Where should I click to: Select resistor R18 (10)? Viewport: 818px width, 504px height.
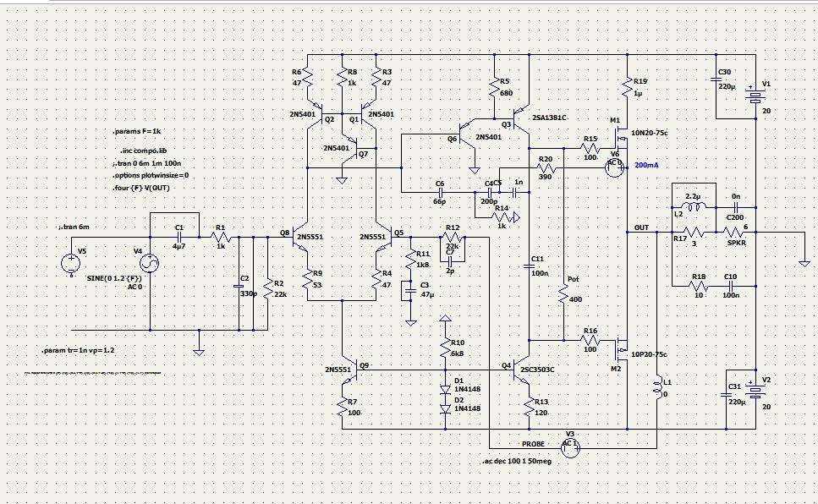point(699,286)
